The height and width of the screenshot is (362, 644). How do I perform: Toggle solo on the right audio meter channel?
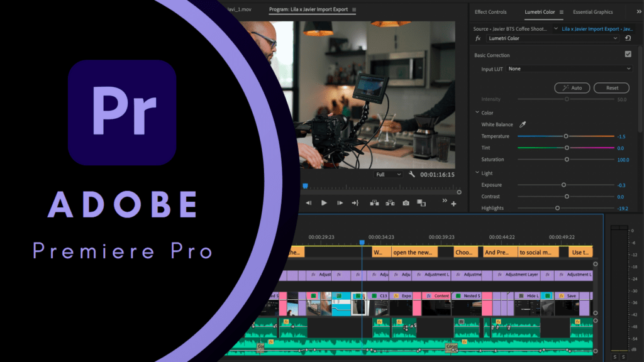623,357
